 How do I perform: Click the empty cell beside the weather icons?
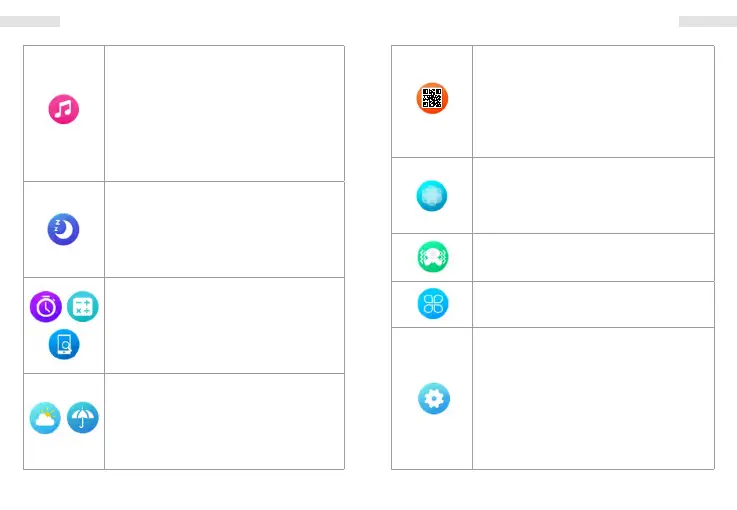[x=224, y=421]
